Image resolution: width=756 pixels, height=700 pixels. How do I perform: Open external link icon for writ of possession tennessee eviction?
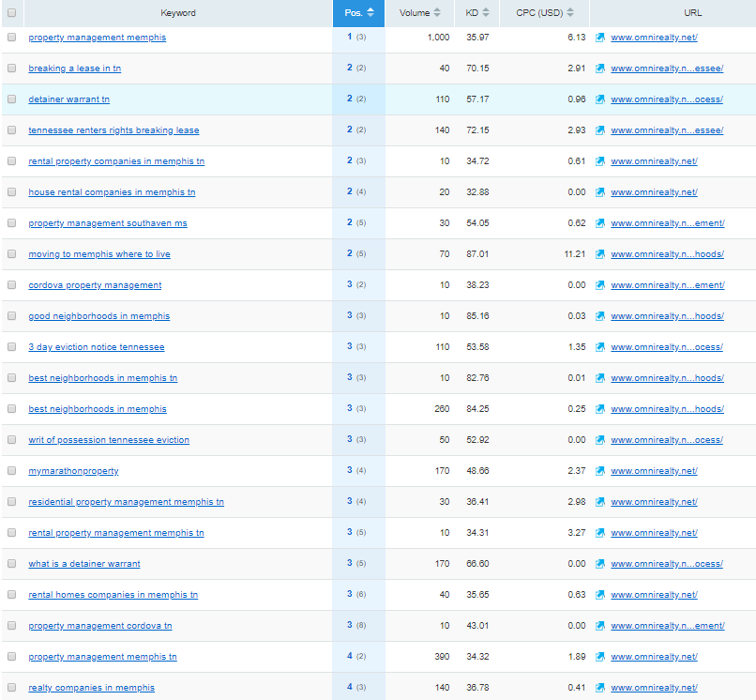(599, 440)
